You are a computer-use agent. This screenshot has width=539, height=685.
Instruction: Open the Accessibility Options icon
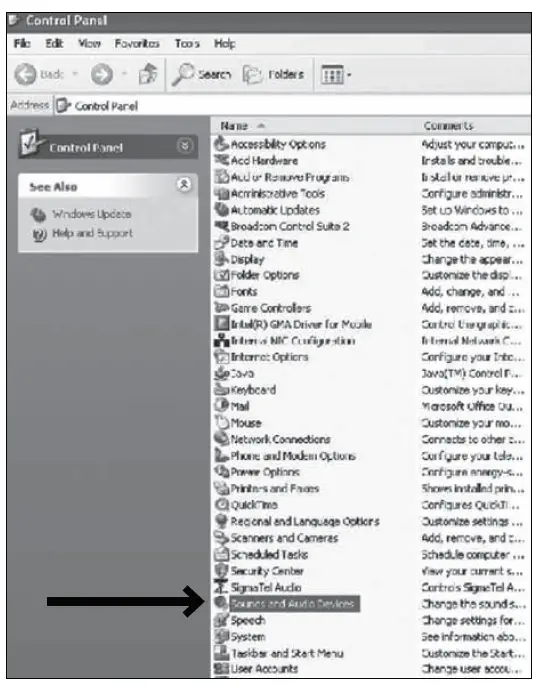221,144
